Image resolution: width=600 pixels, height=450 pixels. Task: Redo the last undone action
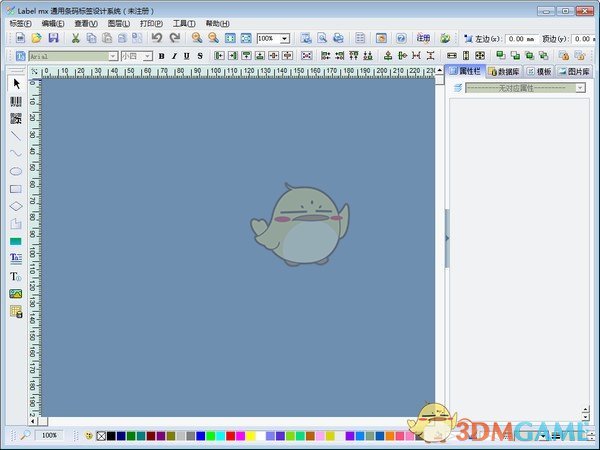point(175,38)
